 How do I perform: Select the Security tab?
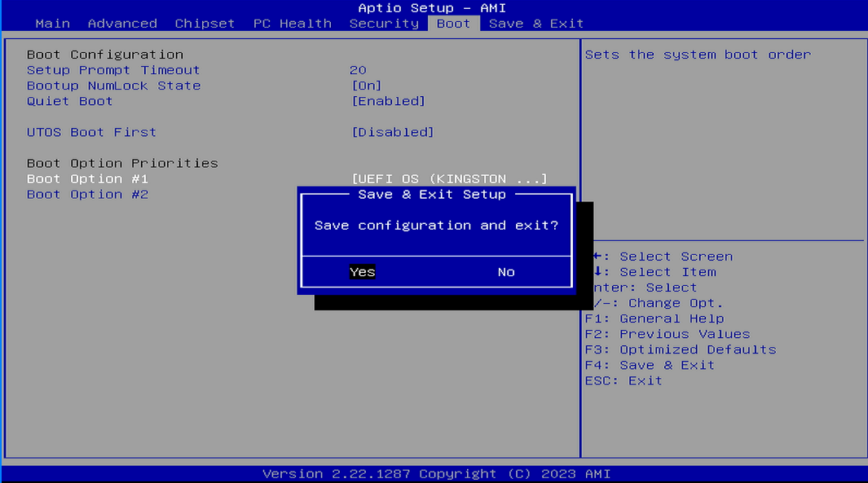pos(384,24)
